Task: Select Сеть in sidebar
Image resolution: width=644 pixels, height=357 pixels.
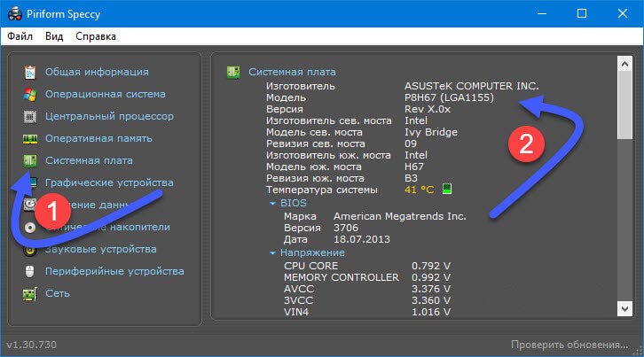Action: click(58, 293)
